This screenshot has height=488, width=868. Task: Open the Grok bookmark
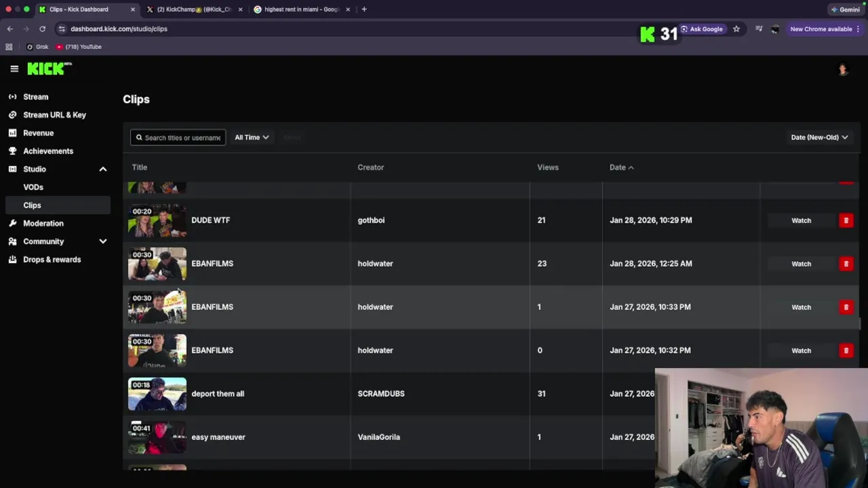pyautogui.click(x=37, y=47)
